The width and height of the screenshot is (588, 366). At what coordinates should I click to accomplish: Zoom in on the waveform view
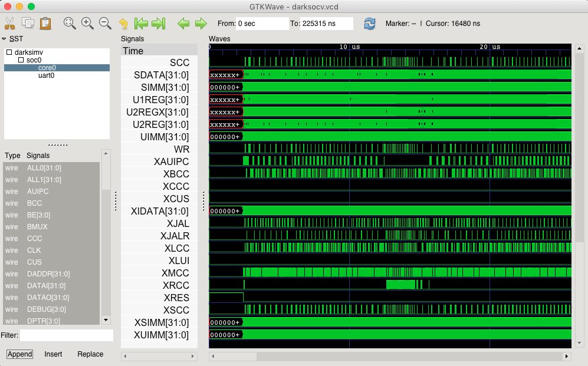pos(87,24)
